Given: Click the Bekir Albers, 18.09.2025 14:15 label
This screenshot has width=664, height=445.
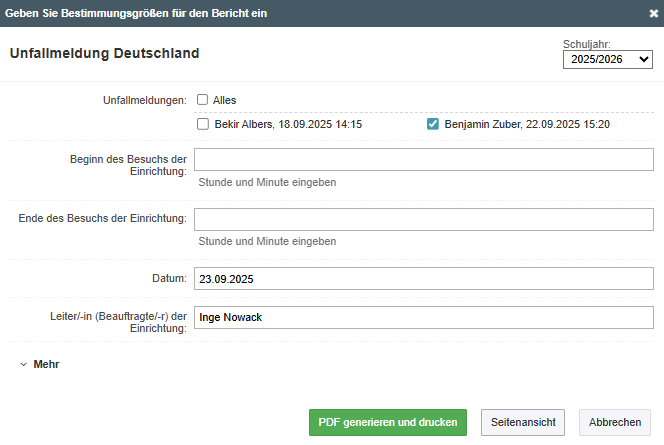Looking at the screenshot, I should tap(288, 124).
